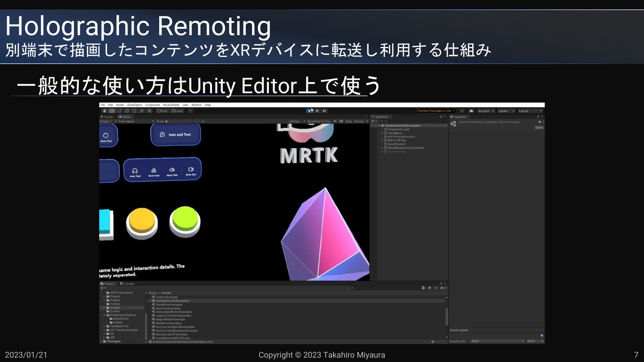
Task: Toggle hidden packages visibility count
Action: click(x=443, y=288)
